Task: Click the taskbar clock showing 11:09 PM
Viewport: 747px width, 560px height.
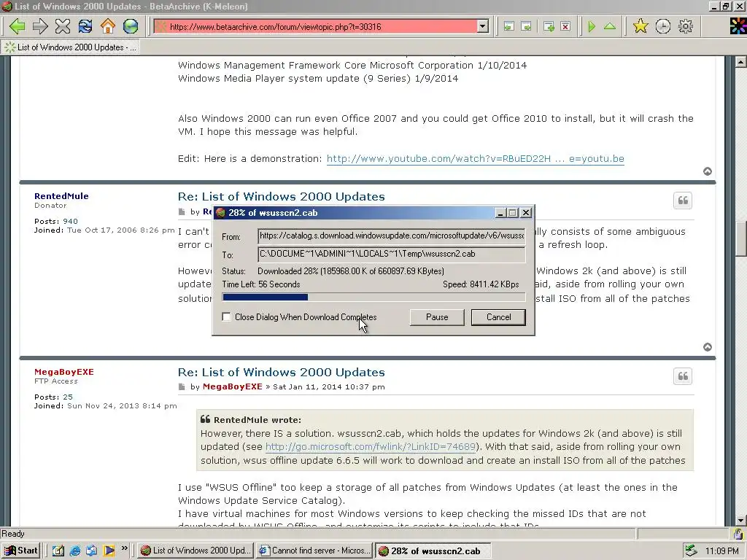Action: (721, 551)
